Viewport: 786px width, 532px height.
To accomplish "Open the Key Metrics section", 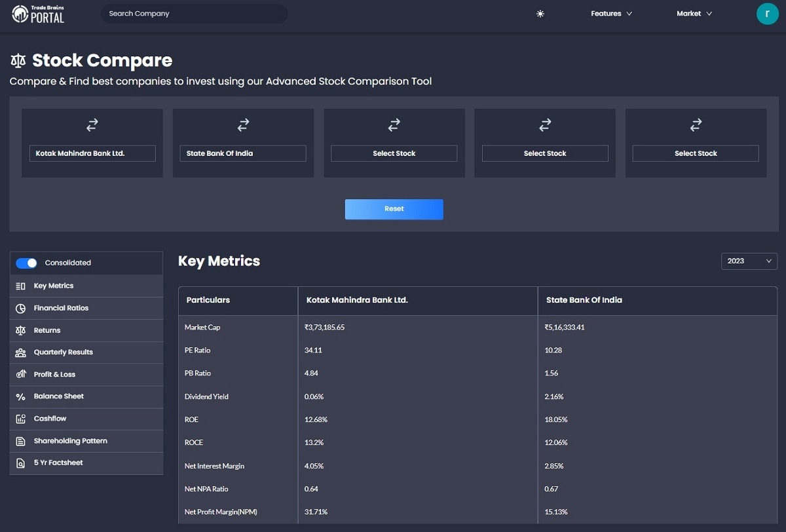I will pyautogui.click(x=86, y=286).
